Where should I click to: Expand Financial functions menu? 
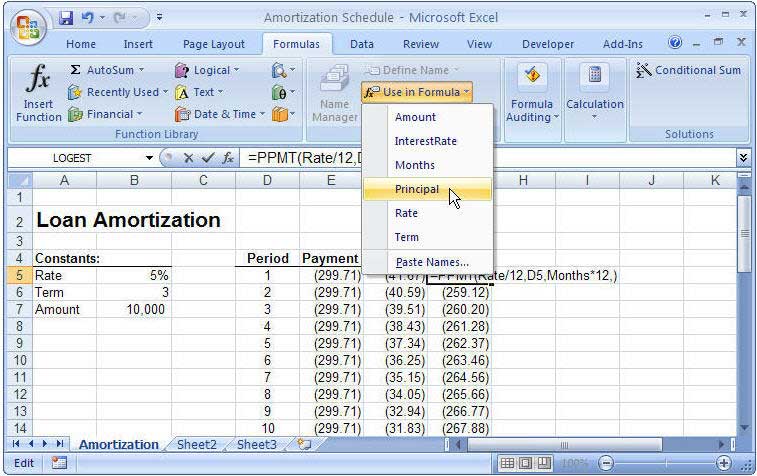coord(105,114)
